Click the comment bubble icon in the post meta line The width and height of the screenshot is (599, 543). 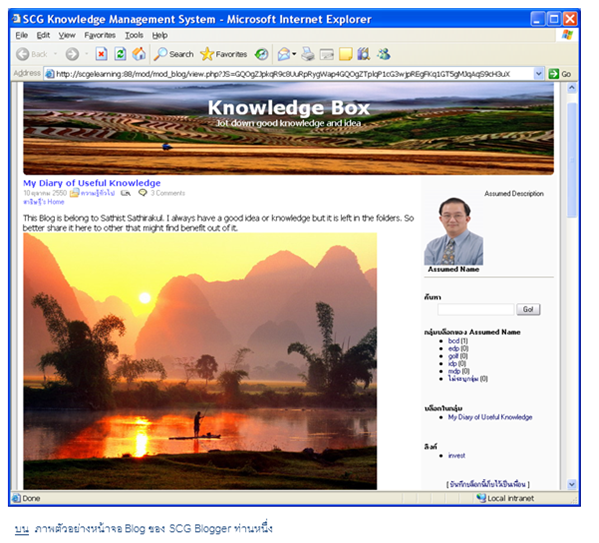[142, 193]
